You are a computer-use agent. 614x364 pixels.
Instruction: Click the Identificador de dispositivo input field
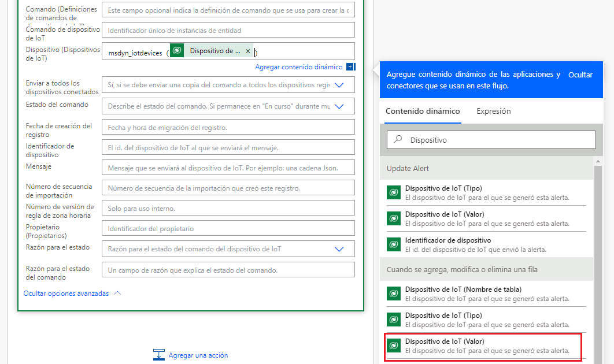pyautogui.click(x=228, y=147)
